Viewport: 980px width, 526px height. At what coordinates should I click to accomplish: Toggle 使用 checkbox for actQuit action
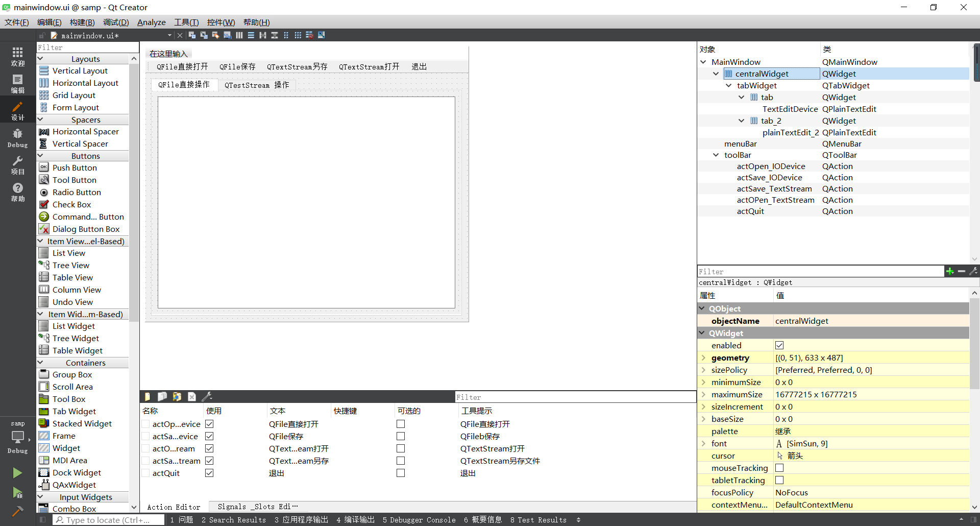tap(209, 473)
